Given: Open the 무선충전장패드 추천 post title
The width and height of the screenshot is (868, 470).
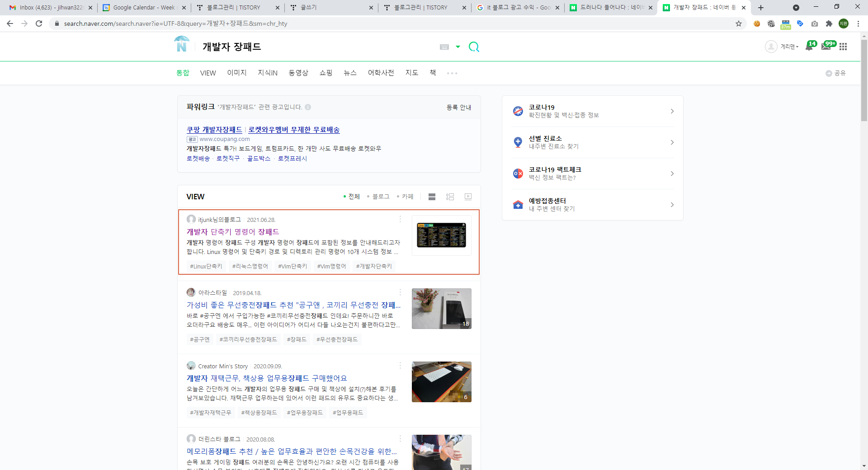Looking at the screenshot, I should click(294, 305).
